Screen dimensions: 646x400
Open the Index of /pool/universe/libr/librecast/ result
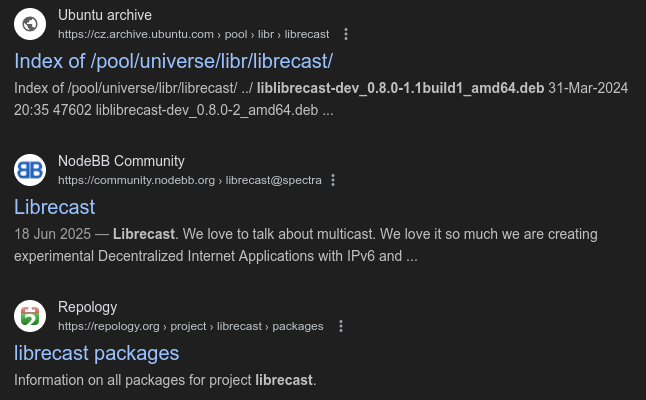[173, 61]
